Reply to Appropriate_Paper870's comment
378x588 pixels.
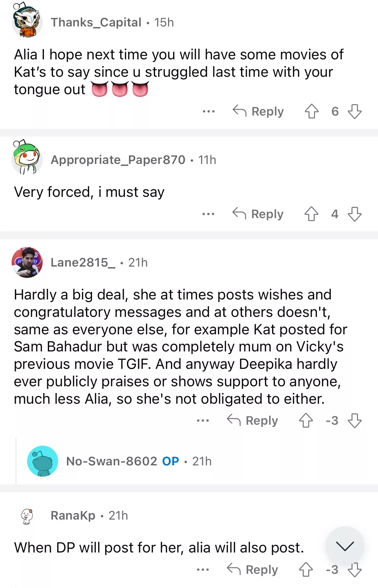coord(258,214)
